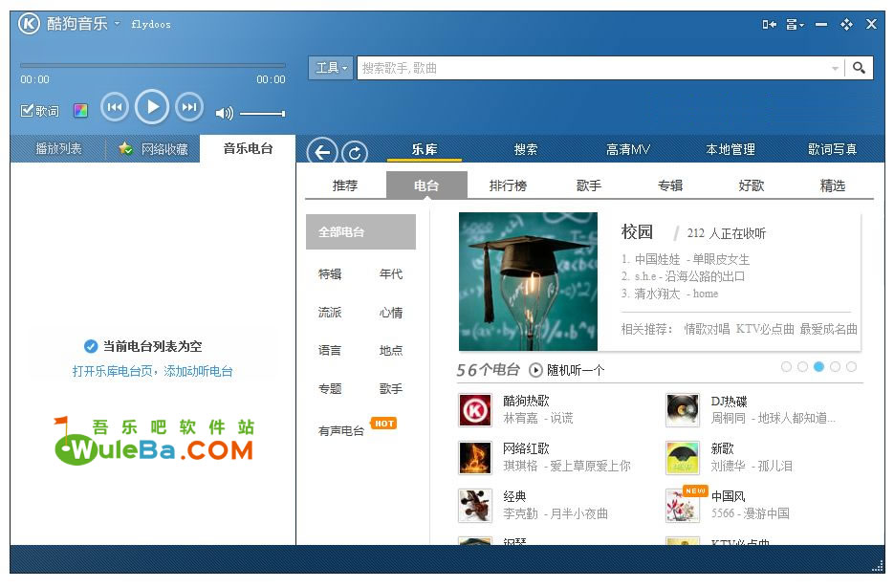
Task: Open the 本地管理 tab
Action: pyautogui.click(x=730, y=149)
